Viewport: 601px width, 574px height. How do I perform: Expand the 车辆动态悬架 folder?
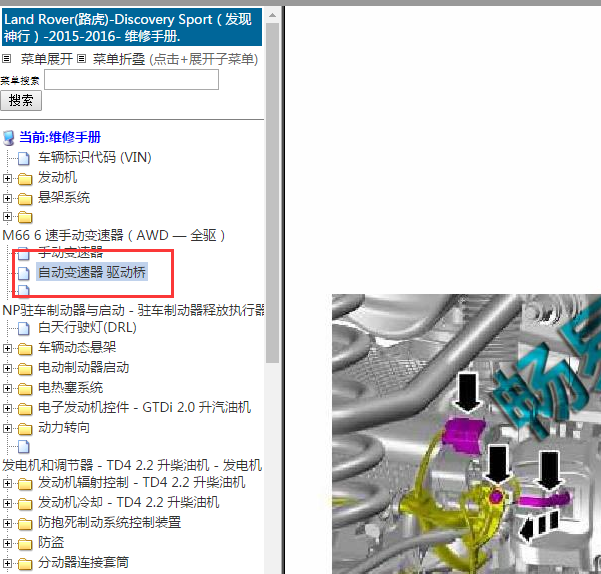[7, 348]
